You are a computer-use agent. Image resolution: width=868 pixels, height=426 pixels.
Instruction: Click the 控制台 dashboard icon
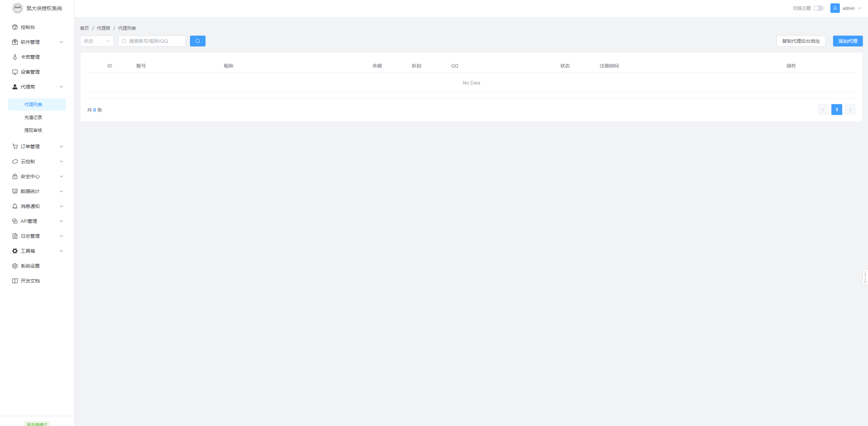tap(15, 27)
